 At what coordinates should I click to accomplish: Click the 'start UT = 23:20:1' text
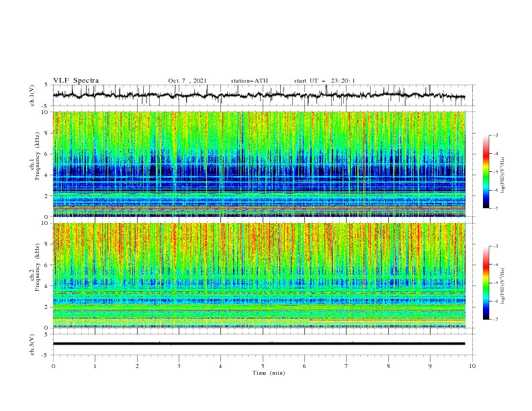(x=324, y=81)
